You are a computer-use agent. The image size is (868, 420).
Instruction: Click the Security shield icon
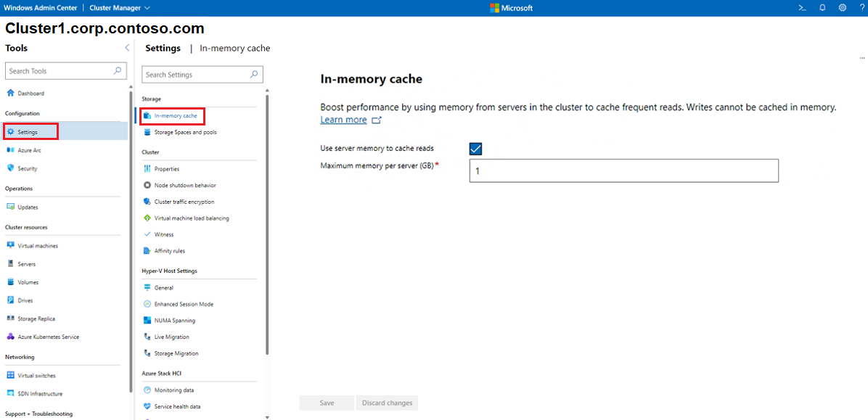tap(10, 168)
